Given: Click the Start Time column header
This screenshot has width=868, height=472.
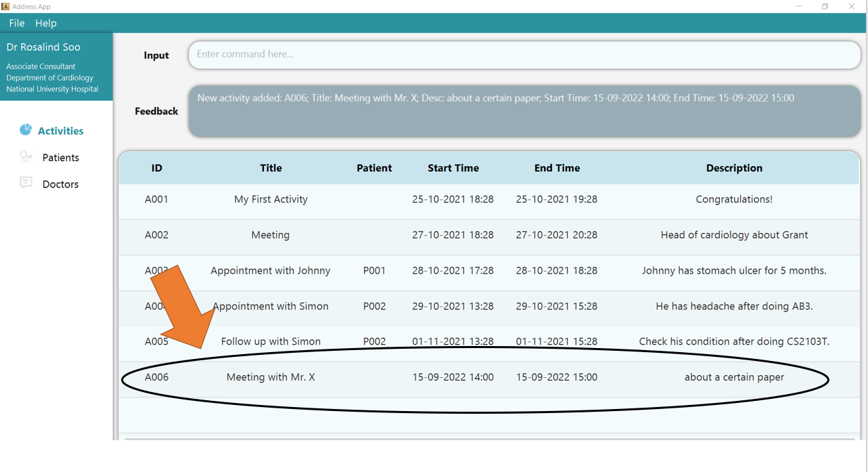Looking at the screenshot, I should click(x=453, y=168).
